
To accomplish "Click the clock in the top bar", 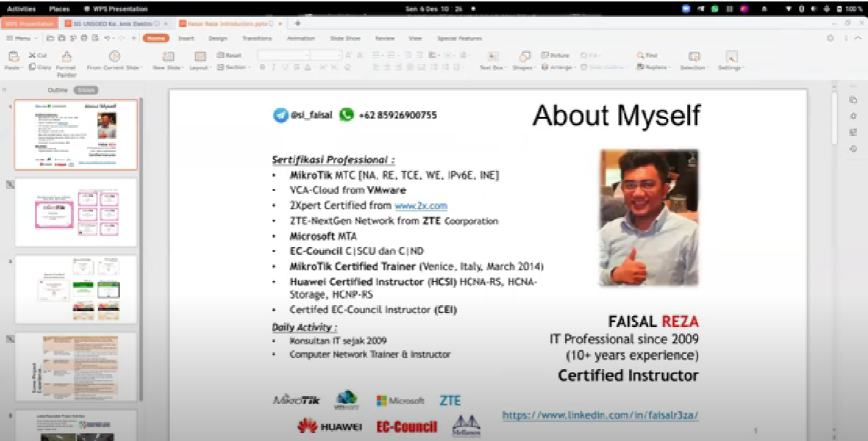I will point(433,9).
